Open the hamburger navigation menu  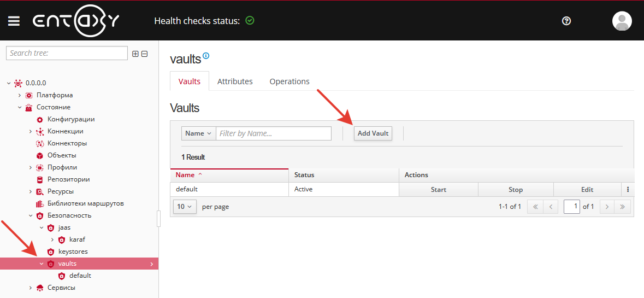14,21
